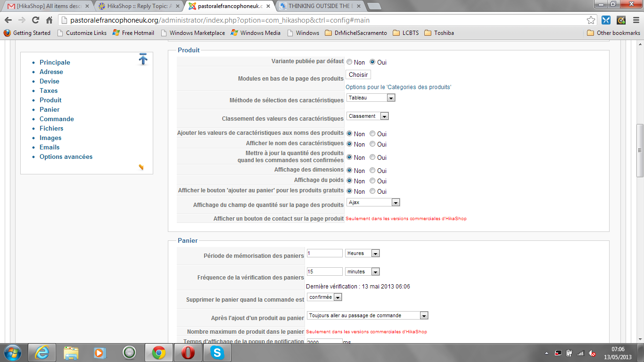Open a new browser tab
The width and height of the screenshot is (644, 362).
(x=373, y=6)
